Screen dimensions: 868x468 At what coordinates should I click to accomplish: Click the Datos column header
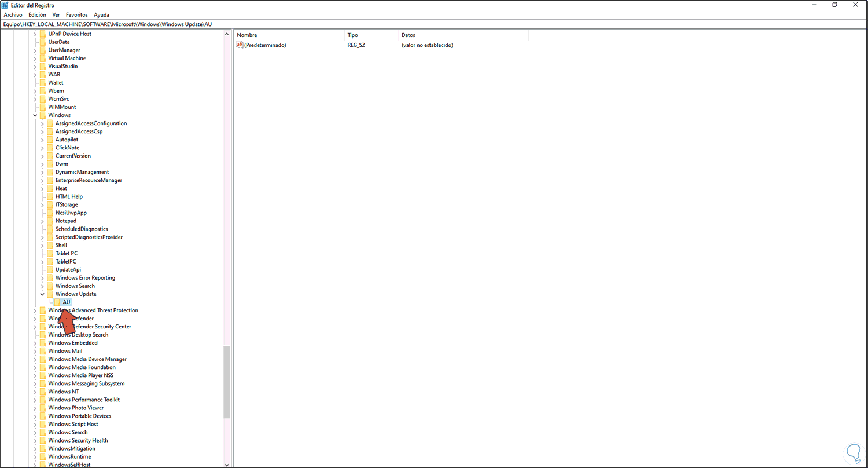[x=464, y=35]
